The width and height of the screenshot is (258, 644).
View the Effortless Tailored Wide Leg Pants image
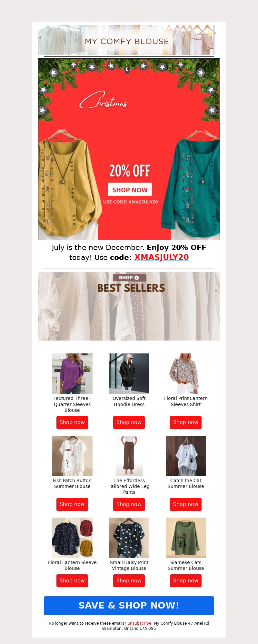(x=129, y=456)
